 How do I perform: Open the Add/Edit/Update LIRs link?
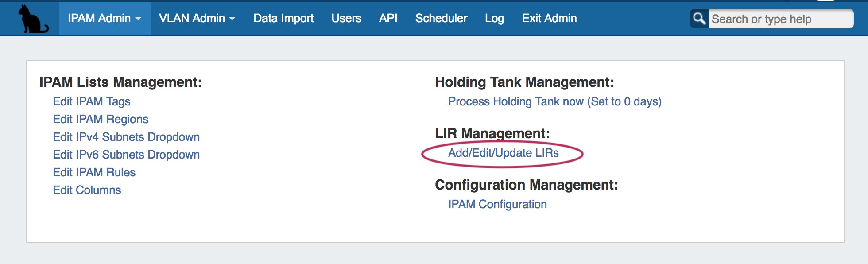pyautogui.click(x=503, y=153)
